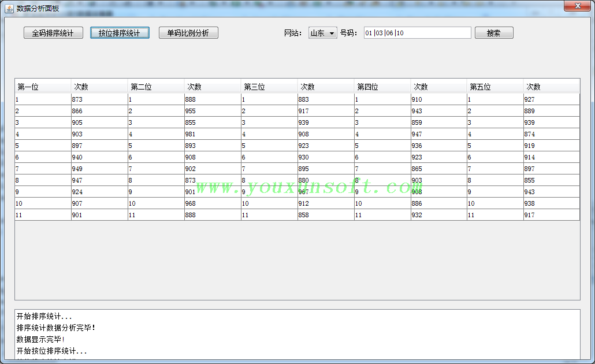The image size is (595, 364).
Task: Click the 第四位 column header
Action: [382, 87]
